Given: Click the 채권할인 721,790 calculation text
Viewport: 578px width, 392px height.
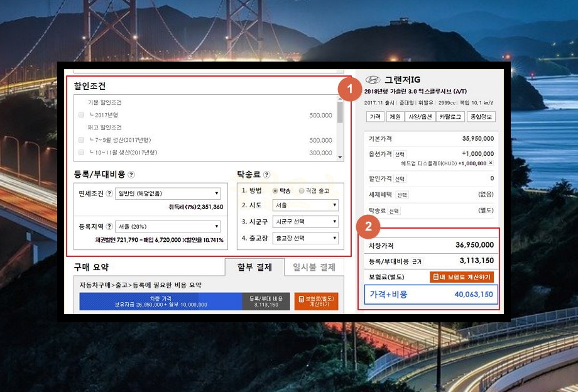Looking at the screenshot, I should click(160, 240).
